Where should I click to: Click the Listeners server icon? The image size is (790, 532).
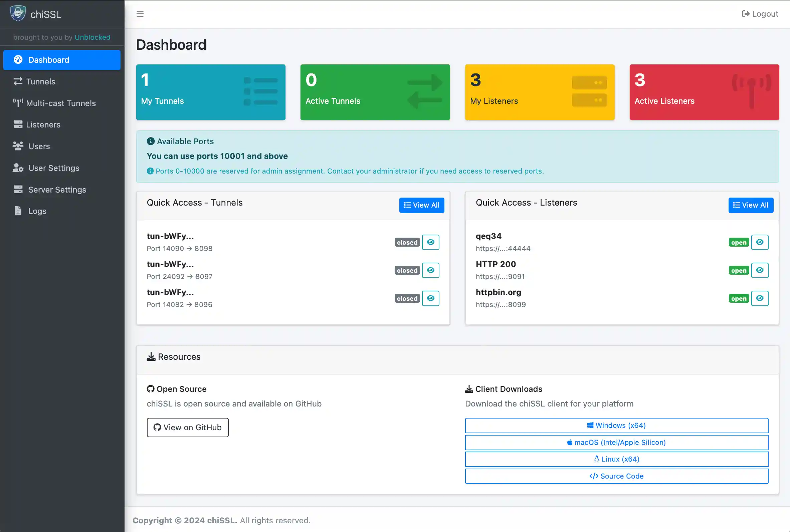click(18, 124)
